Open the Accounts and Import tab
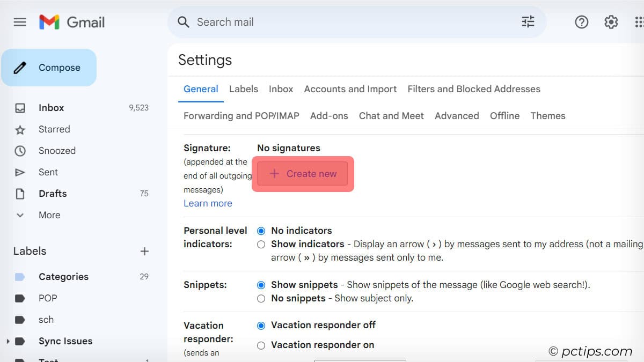Screen dimensions: 644x362 point(350,89)
